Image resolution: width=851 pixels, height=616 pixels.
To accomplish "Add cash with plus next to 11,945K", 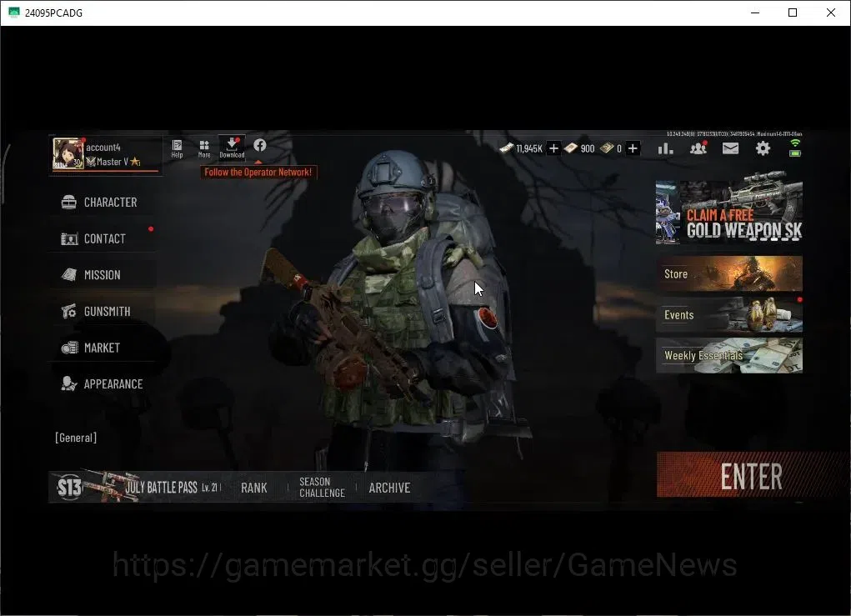I will 553,148.
